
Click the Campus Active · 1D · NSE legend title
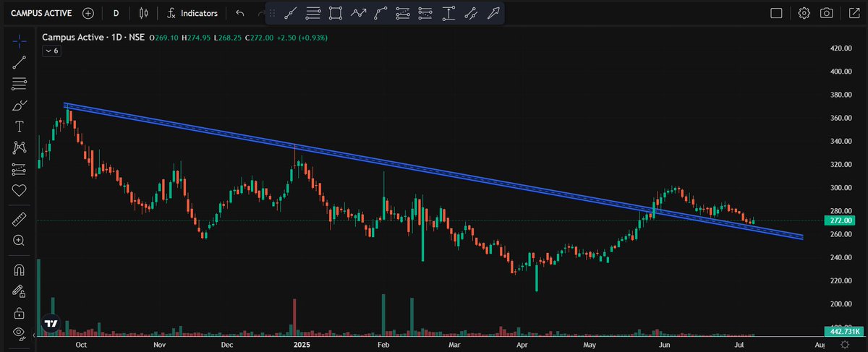point(93,38)
